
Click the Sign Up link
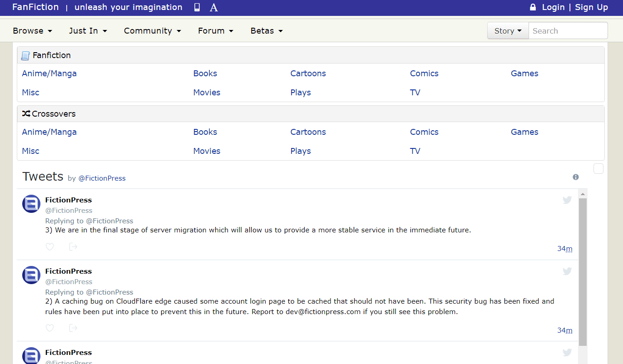[x=592, y=7]
